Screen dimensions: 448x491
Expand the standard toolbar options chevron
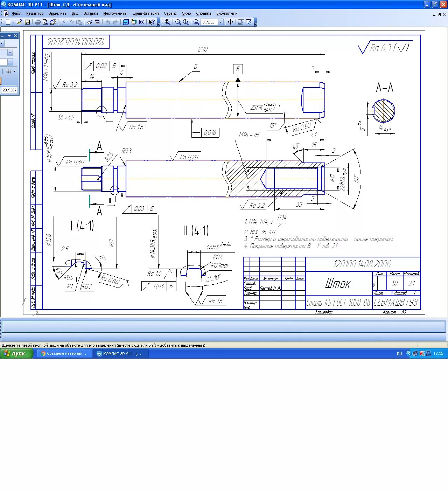pos(159,23)
